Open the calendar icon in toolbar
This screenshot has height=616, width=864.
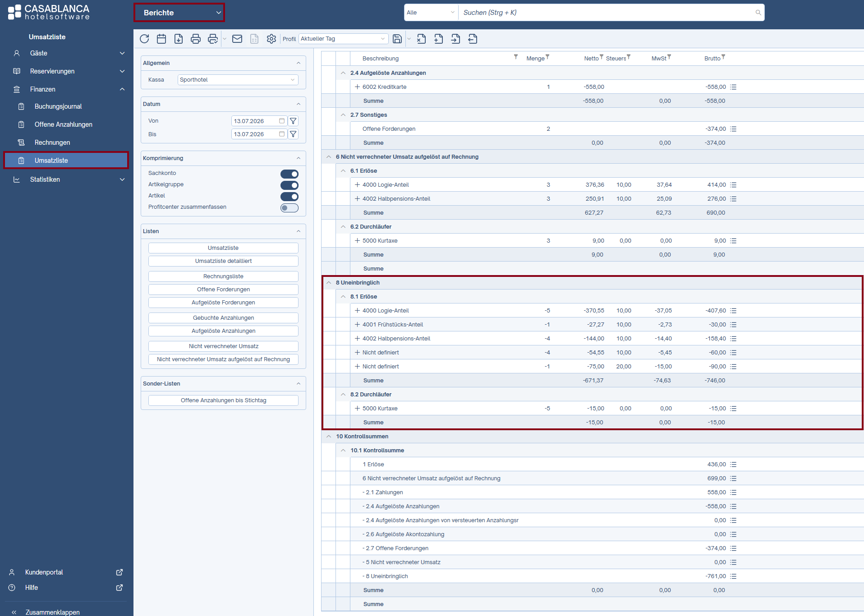(x=161, y=39)
